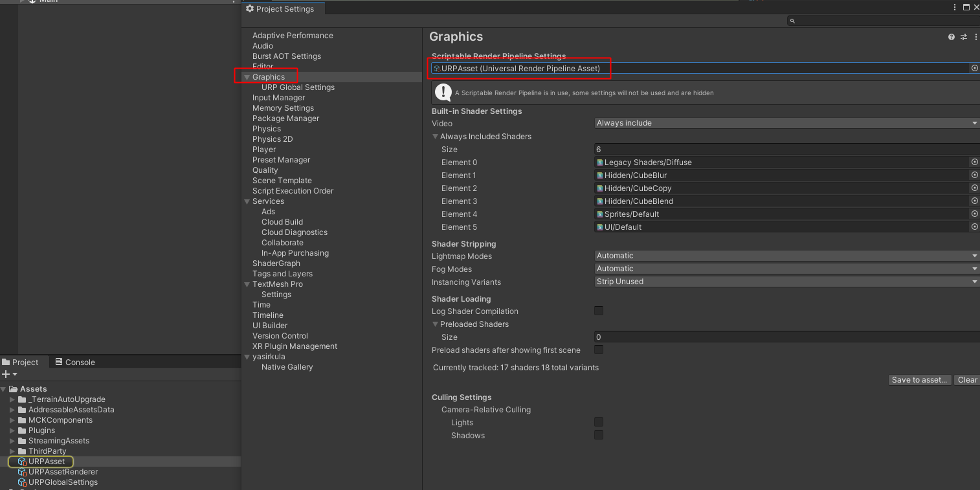980x490 pixels.
Task: Expand the Plugins folder
Action: (12, 430)
